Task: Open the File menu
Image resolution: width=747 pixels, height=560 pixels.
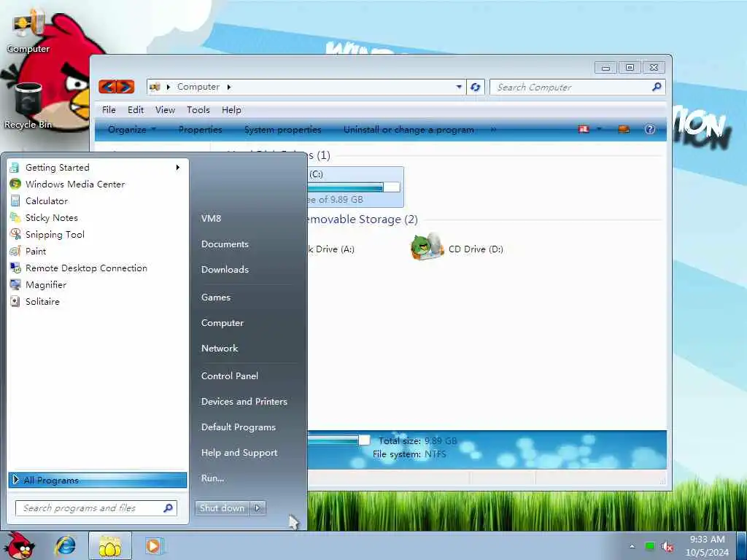Action: (x=109, y=110)
